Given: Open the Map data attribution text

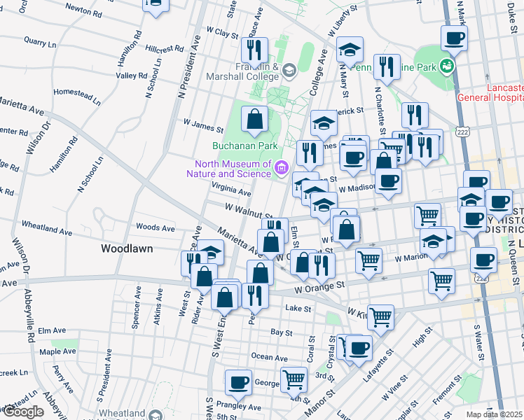Looking at the screenshot, I should click(495, 415).
